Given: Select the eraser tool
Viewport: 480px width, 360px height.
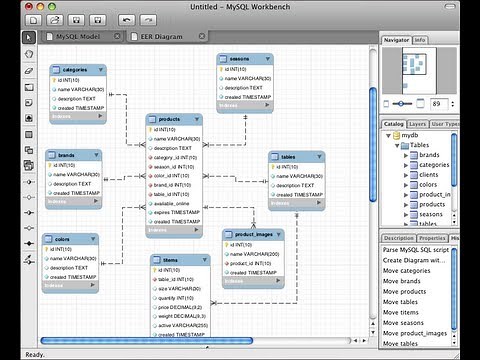Looking at the screenshot, I should click(29, 70).
